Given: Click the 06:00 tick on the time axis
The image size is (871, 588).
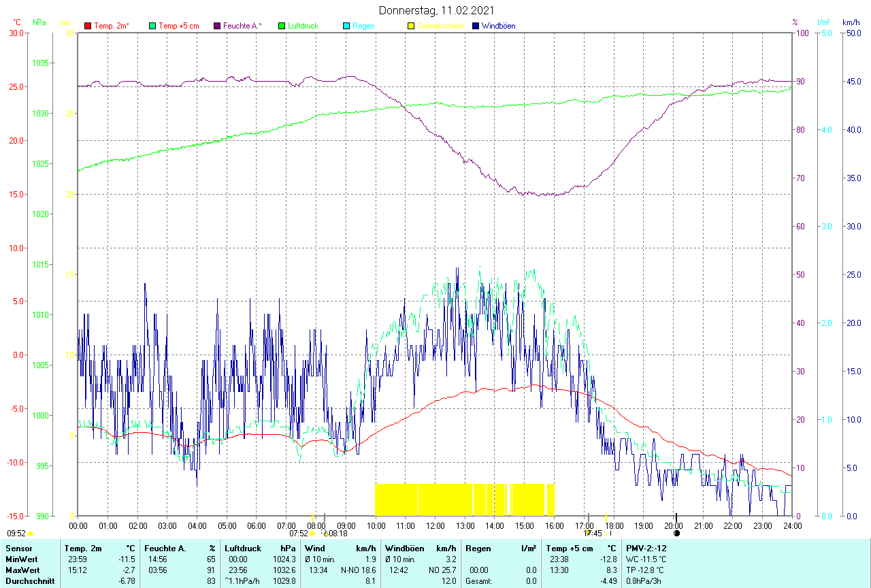Looking at the screenshot, I should coord(257,525).
